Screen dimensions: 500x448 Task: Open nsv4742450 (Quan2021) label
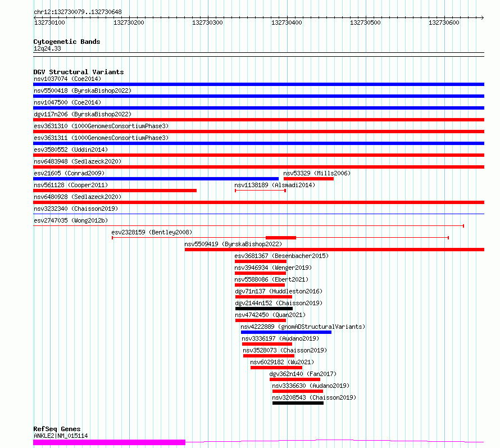(x=270, y=315)
